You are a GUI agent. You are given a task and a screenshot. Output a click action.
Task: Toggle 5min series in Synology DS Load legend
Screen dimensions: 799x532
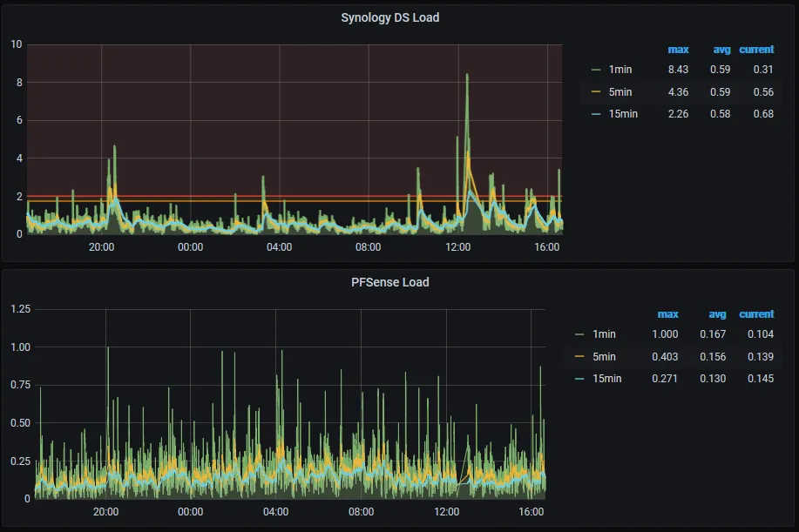click(x=620, y=91)
